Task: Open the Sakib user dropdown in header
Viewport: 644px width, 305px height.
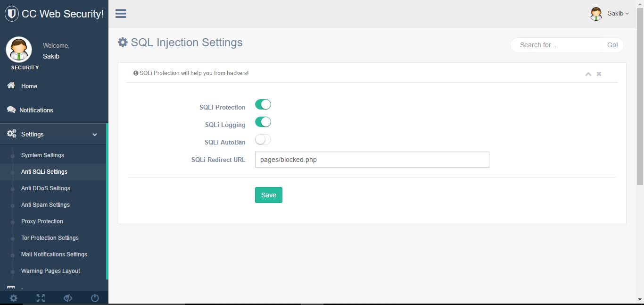Action: tap(610, 14)
